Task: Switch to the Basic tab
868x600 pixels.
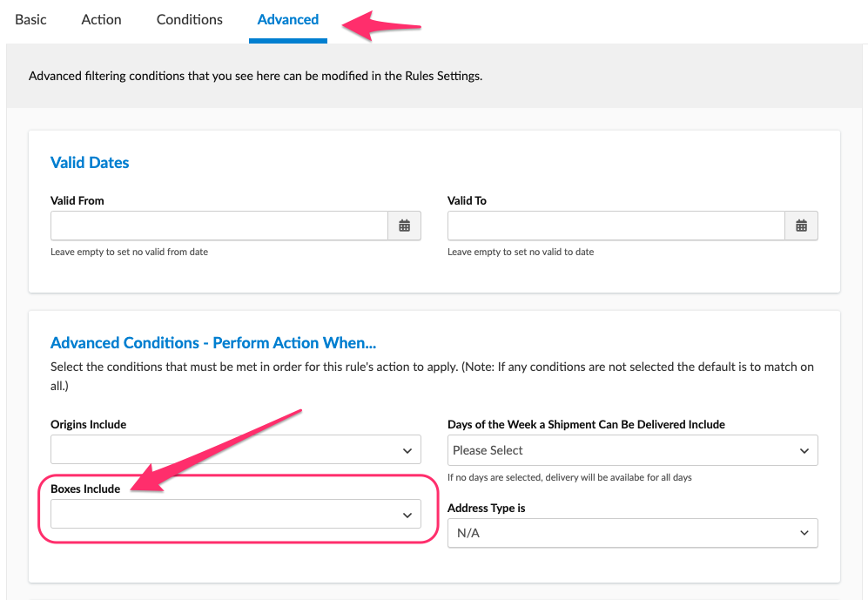Action: (31, 19)
